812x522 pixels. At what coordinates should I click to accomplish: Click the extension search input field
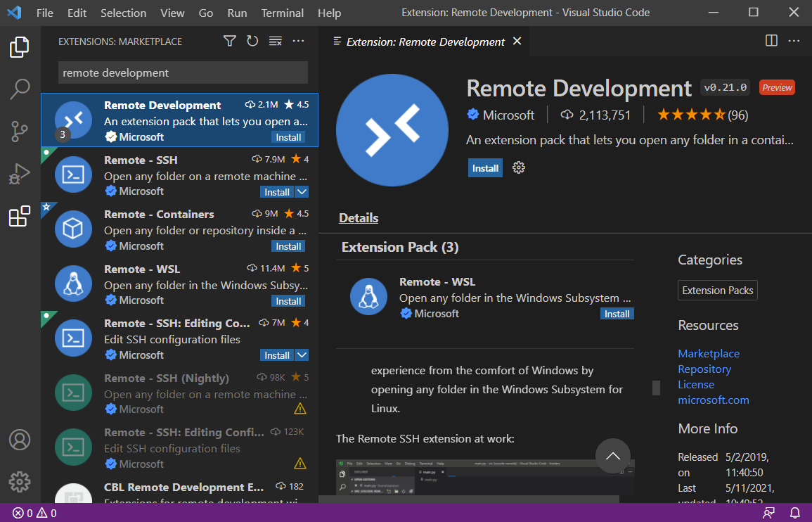click(182, 72)
